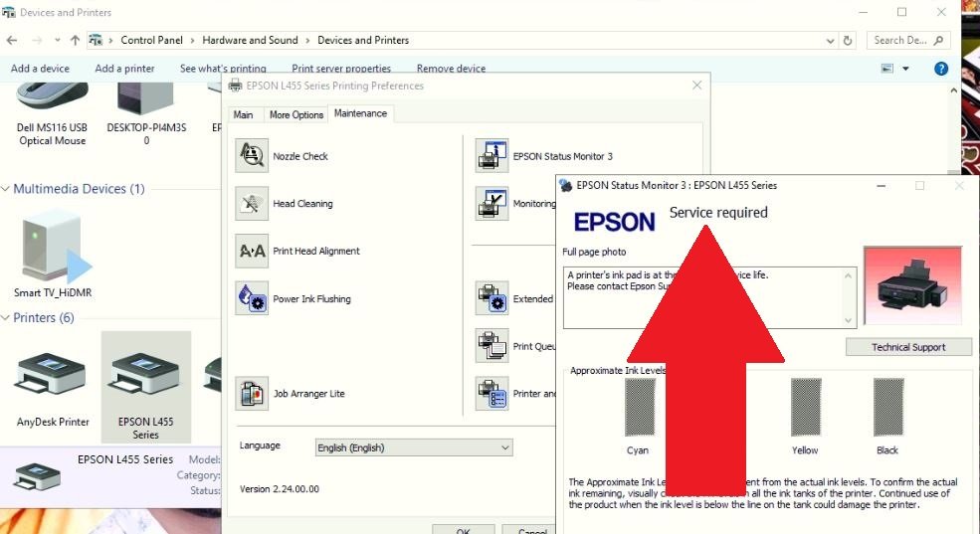Click the Cyan ink level bar
This screenshot has width=980, height=534.
point(640,408)
